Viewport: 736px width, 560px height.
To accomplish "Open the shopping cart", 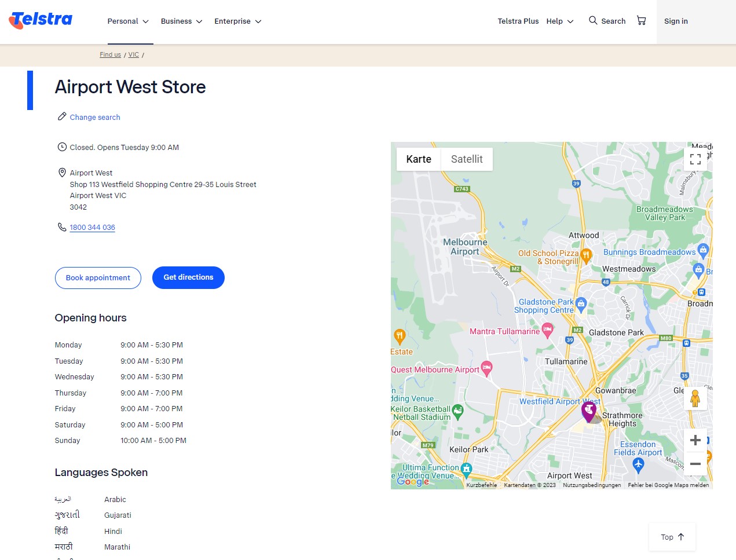I will pyautogui.click(x=641, y=21).
